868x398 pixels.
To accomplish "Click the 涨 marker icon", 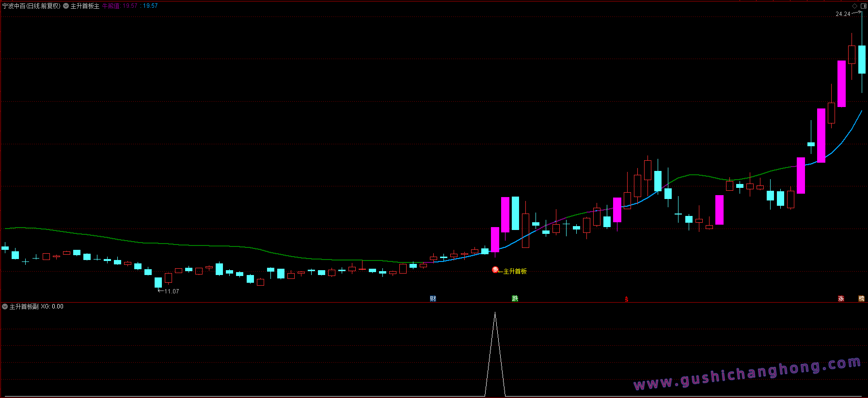I will (x=841, y=298).
